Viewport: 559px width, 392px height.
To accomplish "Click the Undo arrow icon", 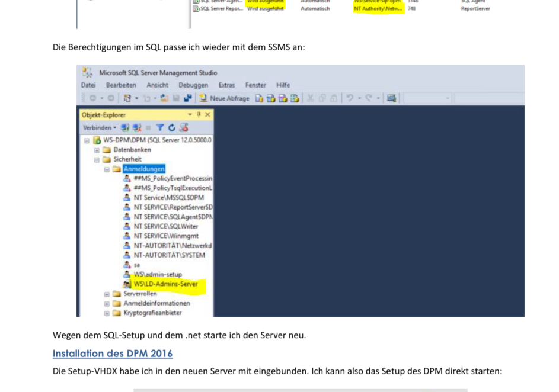I will point(350,98).
